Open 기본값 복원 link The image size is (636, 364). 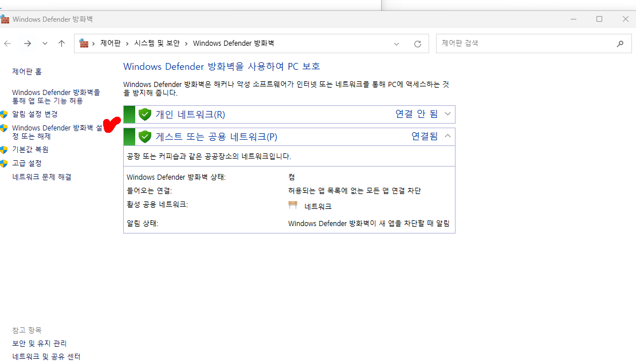(x=30, y=149)
